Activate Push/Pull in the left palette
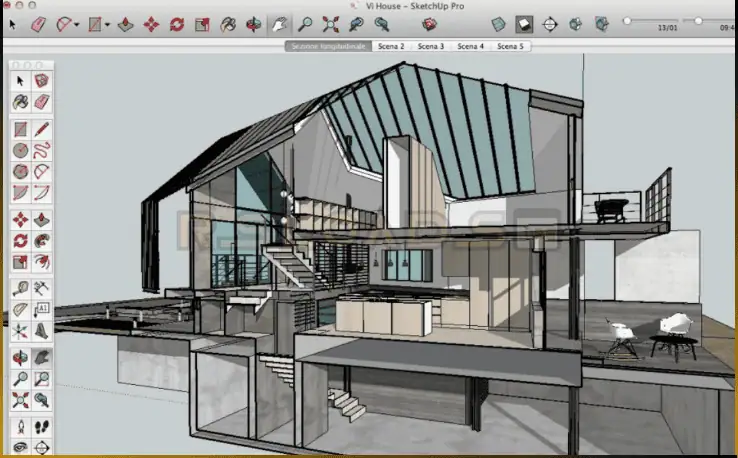 [x=41, y=220]
